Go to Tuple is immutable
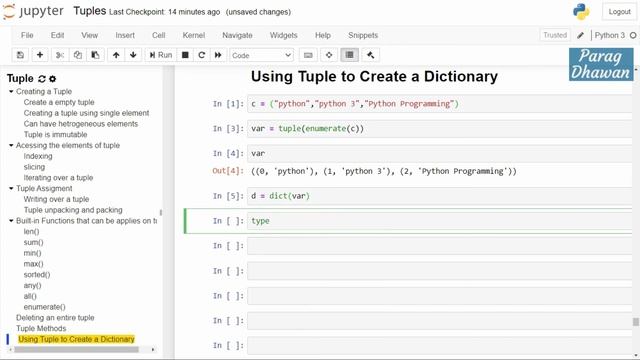The height and width of the screenshot is (360, 640). pos(55,134)
